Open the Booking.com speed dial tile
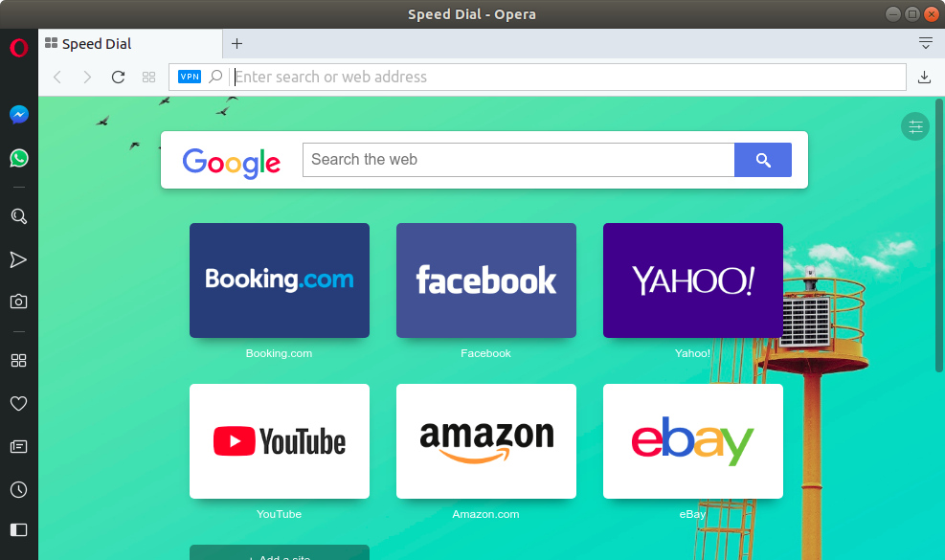945x560 pixels. pyautogui.click(x=280, y=280)
